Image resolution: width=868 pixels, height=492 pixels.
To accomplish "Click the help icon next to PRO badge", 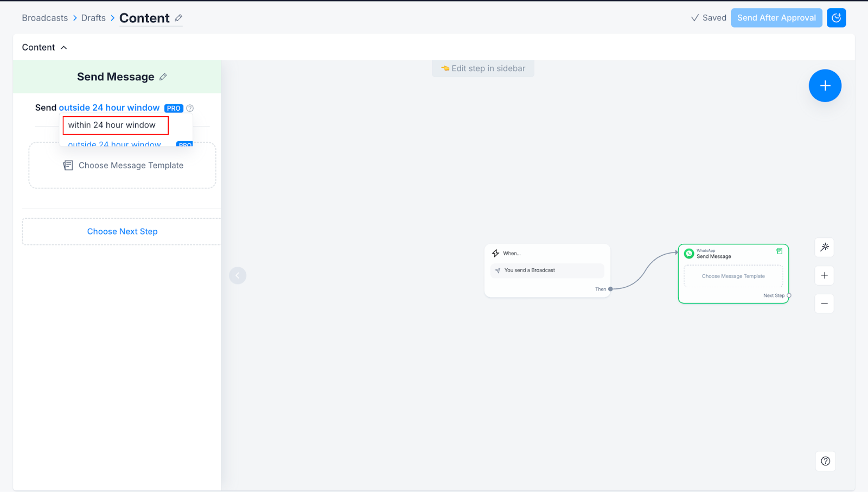I will coord(190,108).
